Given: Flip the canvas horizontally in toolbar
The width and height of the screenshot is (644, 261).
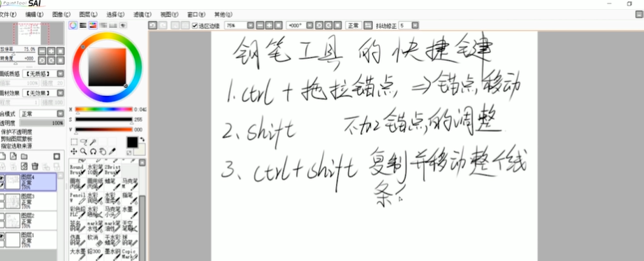Looking at the screenshot, I should 368,25.
